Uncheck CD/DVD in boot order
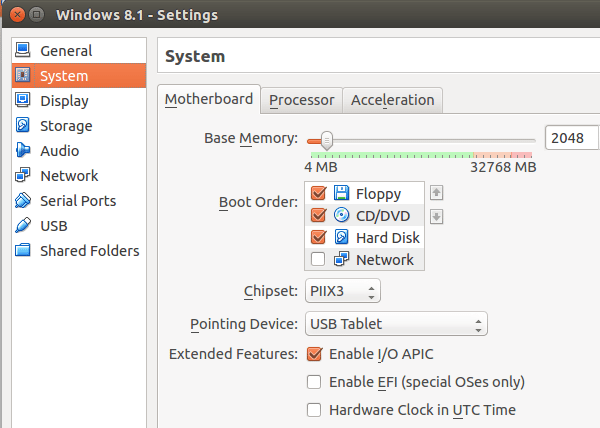600x428 pixels. [x=318, y=215]
